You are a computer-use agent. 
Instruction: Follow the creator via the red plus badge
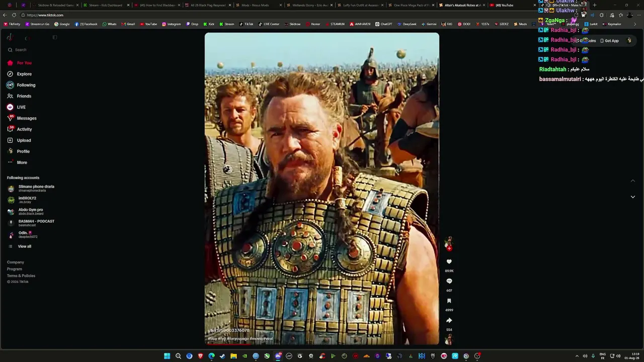coord(449,248)
